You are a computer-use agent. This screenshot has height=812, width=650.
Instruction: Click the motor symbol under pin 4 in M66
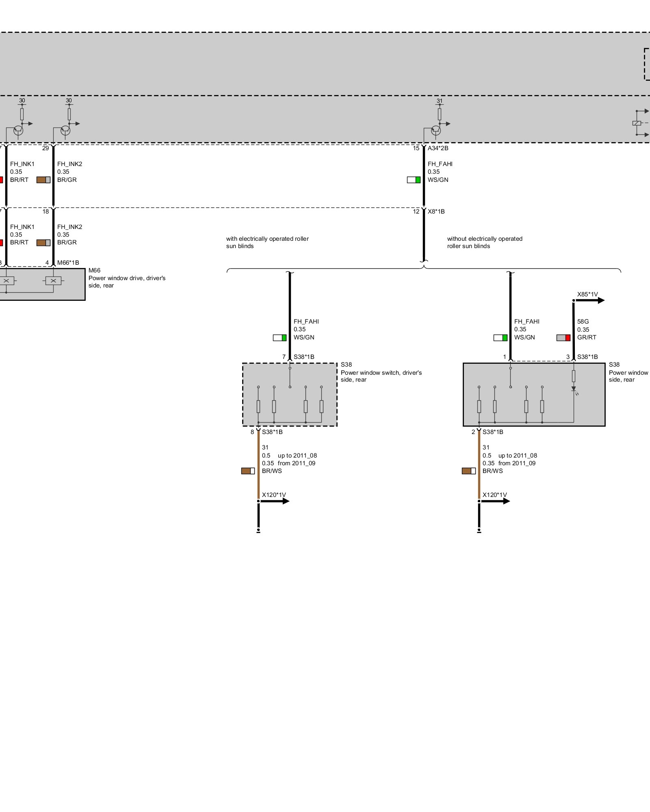click(53, 281)
